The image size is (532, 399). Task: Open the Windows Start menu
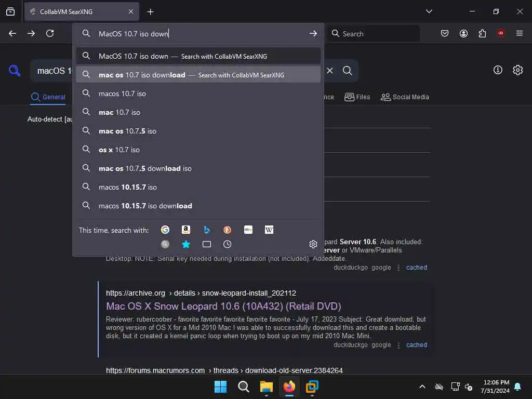click(x=220, y=387)
